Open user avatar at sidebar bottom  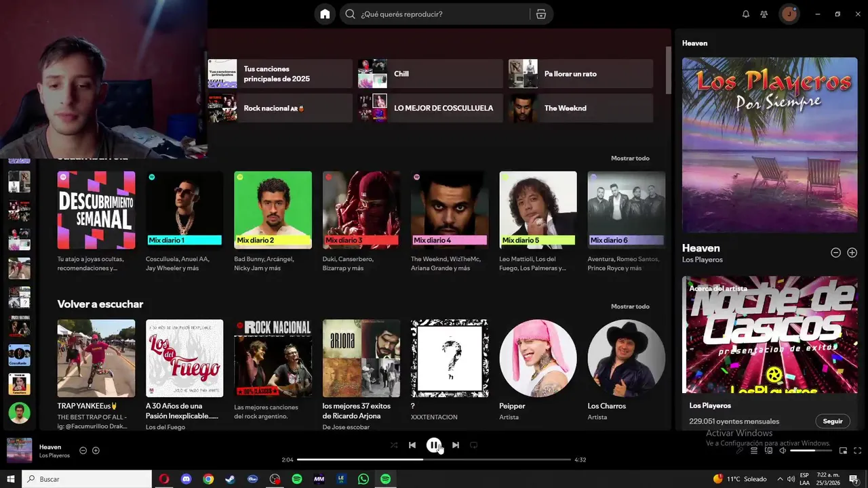(x=19, y=413)
